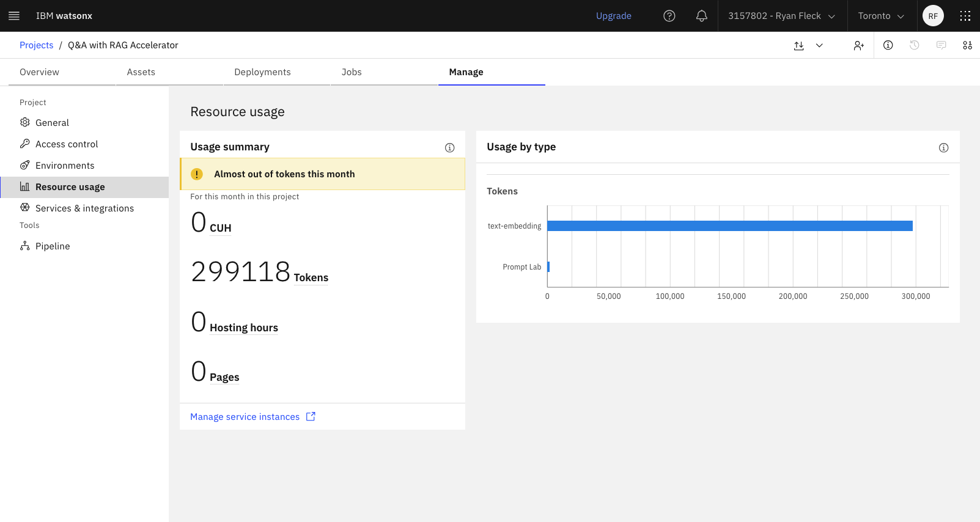Open the app switcher grid icon
Image resolution: width=980 pixels, height=522 pixels.
965,16
